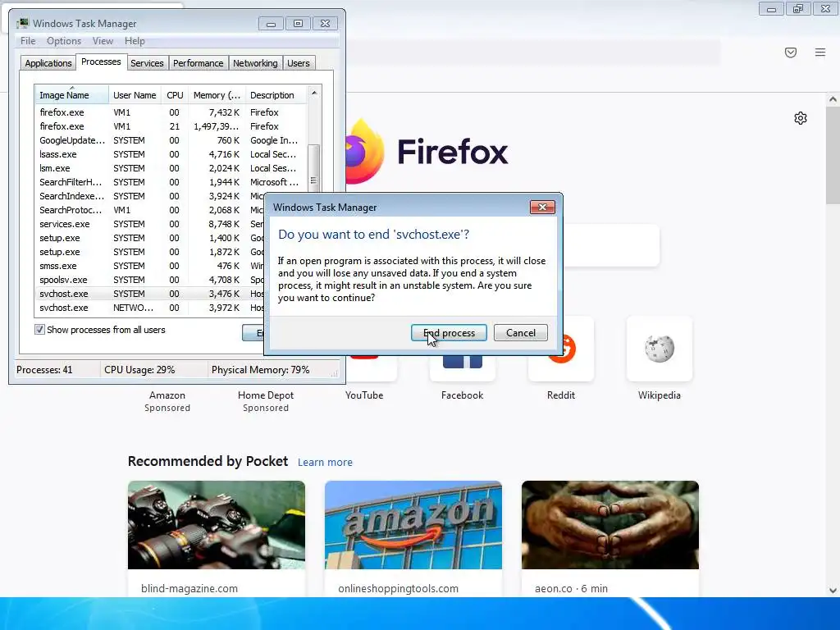Image resolution: width=840 pixels, height=630 pixels.
Task: Open the Facebook shortcut tile
Action: (463, 369)
